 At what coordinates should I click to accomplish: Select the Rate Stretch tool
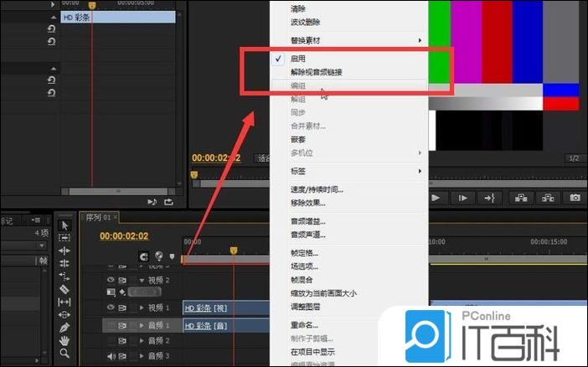pyautogui.click(x=64, y=277)
